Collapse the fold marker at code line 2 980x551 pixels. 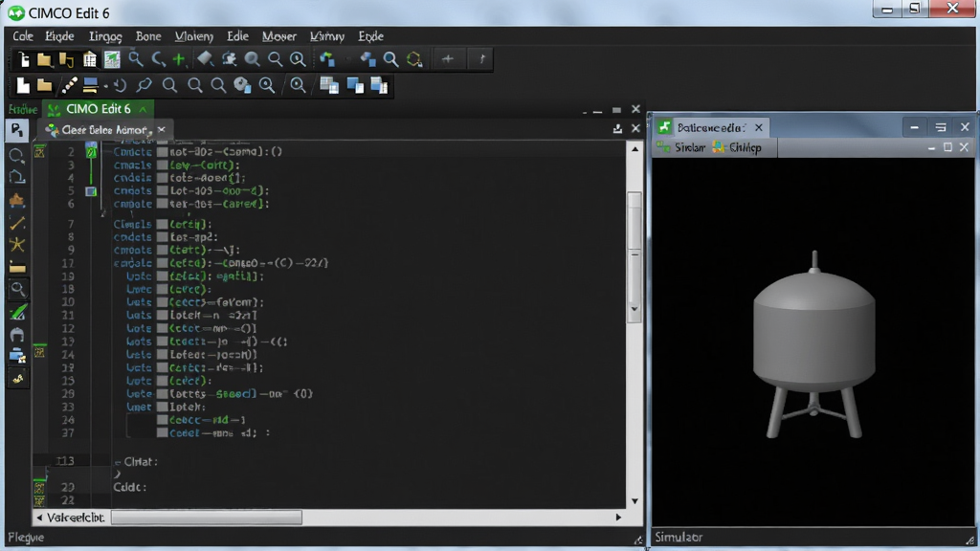point(91,151)
